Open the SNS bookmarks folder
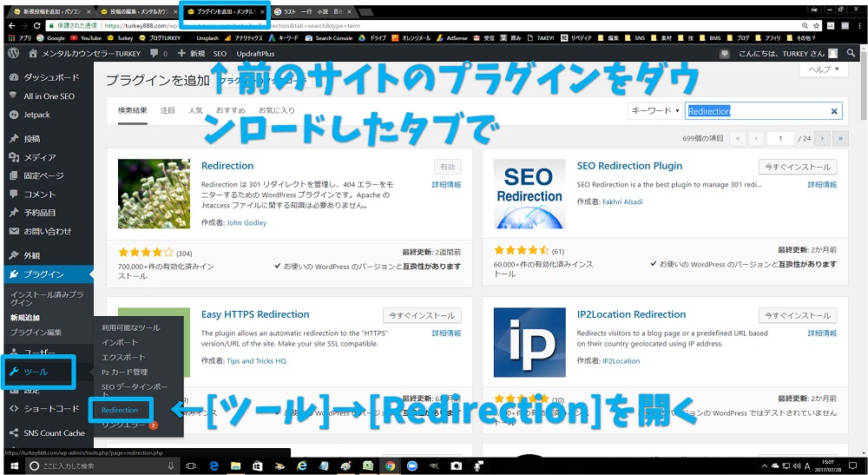The image size is (868, 475). click(635, 38)
